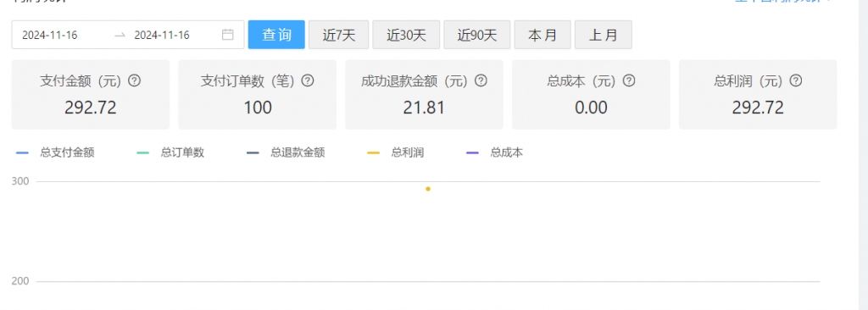
Task: Click help icon next to 成功退款金额（元）
Action: [481, 80]
